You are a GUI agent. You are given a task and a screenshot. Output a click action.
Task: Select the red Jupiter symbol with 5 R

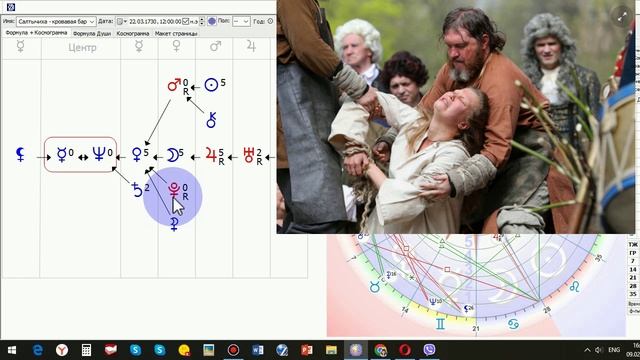(x=211, y=155)
